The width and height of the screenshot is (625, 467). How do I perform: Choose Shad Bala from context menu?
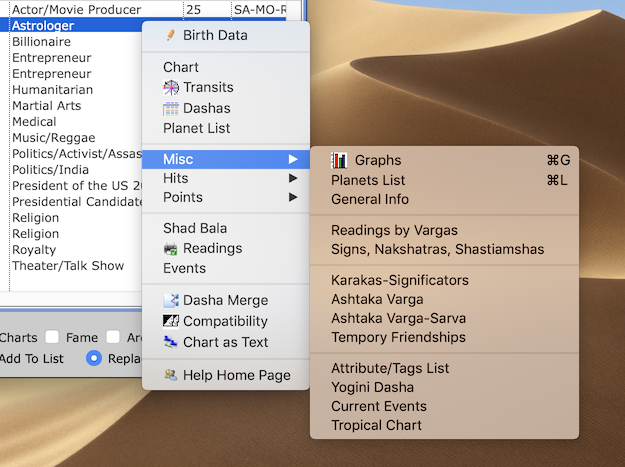point(194,228)
